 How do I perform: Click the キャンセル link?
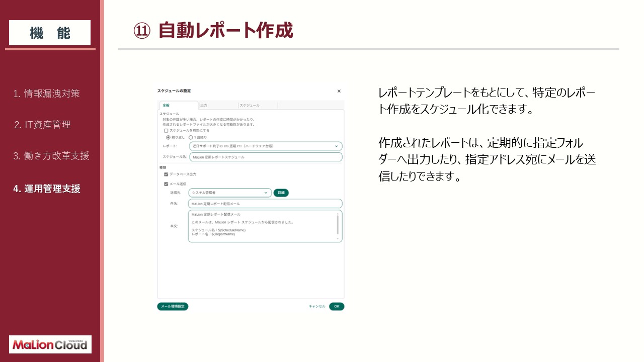click(x=317, y=306)
